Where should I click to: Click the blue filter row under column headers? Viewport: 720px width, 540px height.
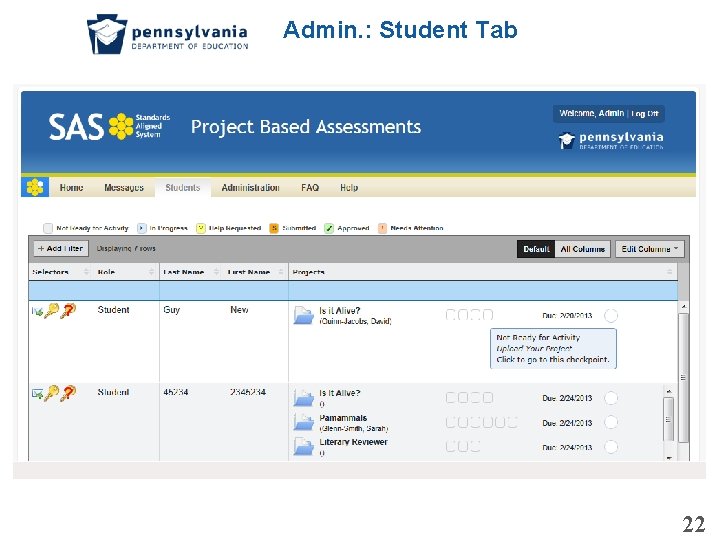(353, 291)
